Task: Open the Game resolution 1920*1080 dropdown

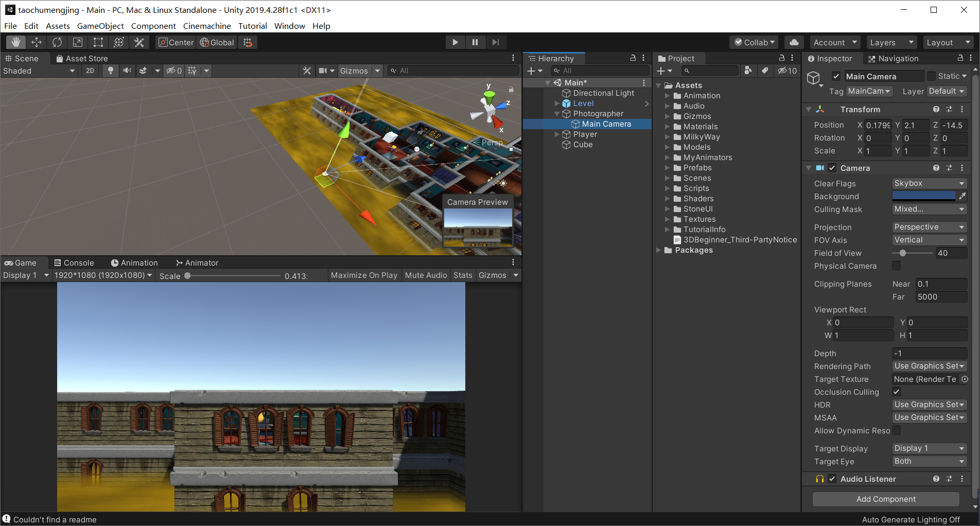Action: pos(103,275)
